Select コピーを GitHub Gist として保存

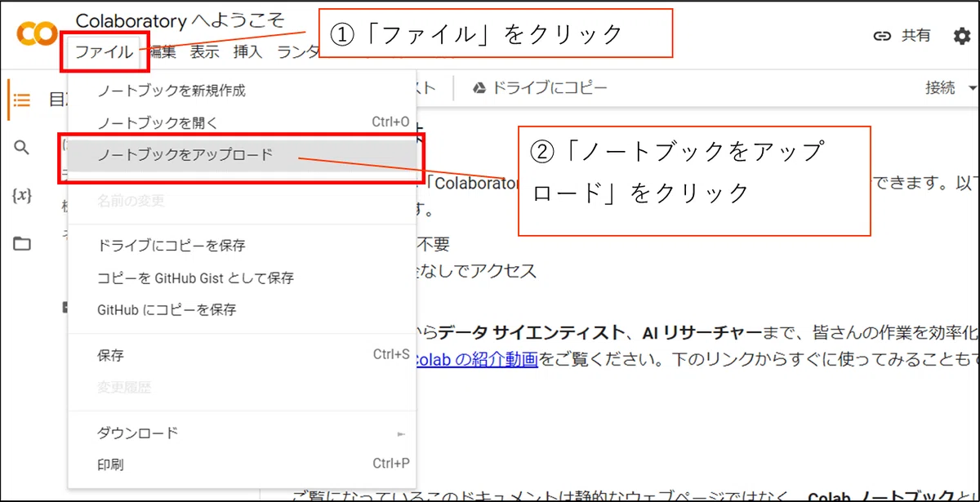243,278
